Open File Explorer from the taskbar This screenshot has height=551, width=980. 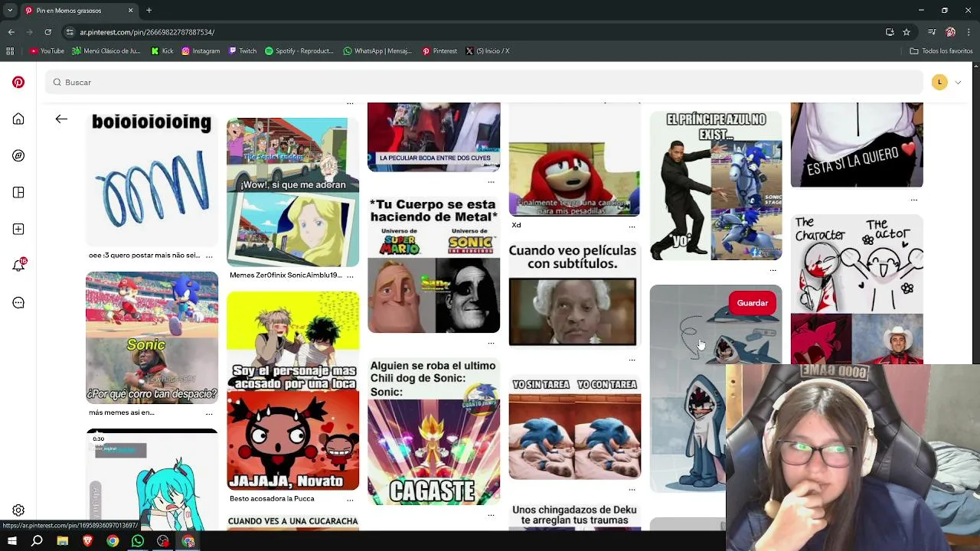coord(63,541)
